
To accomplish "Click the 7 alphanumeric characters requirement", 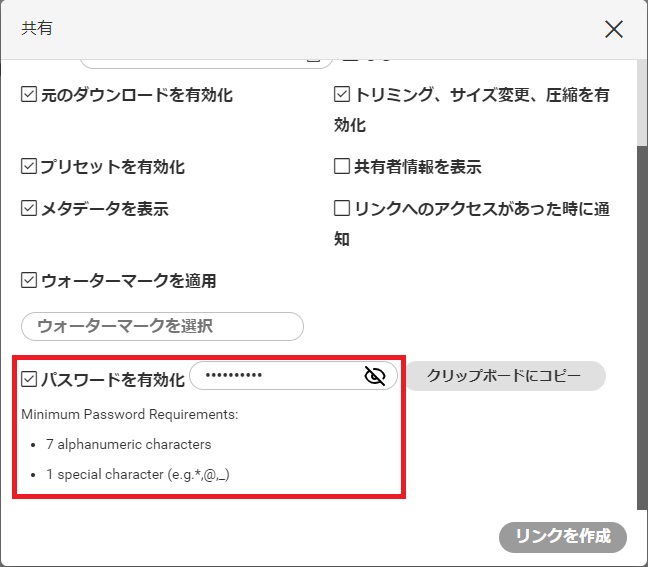I will tap(128, 444).
